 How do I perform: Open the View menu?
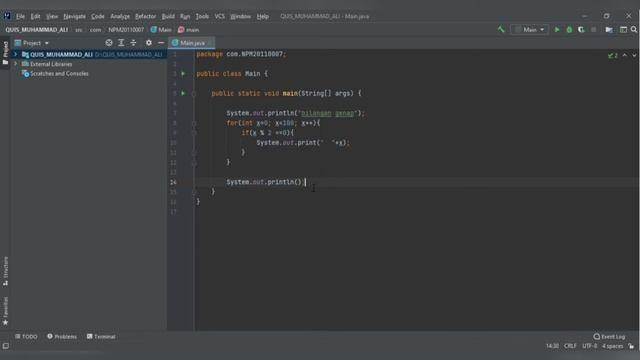52,16
